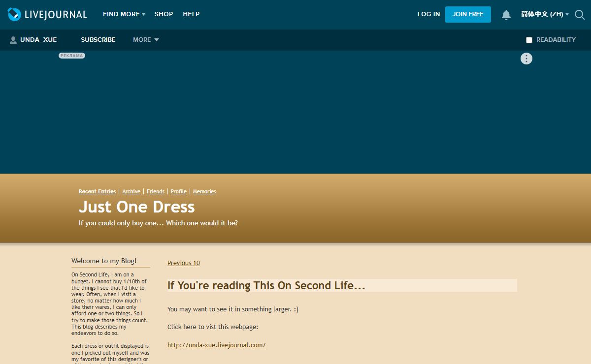Click the Subscribe button
The image size is (591, 364).
coord(98,40)
